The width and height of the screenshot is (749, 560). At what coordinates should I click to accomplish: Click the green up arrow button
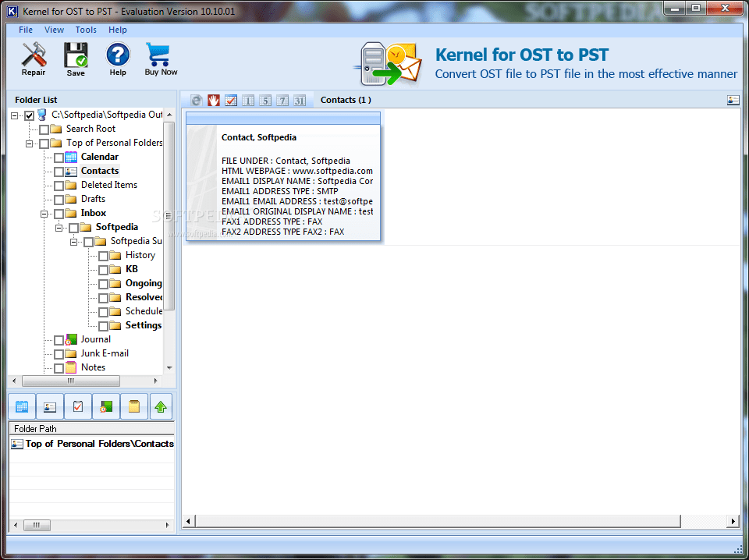(x=161, y=407)
